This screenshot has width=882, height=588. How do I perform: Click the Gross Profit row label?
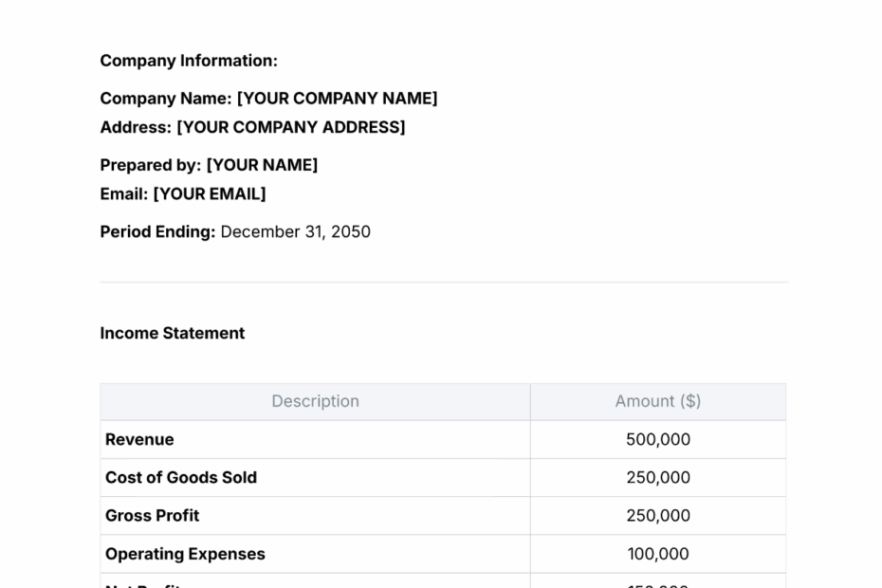[153, 515]
